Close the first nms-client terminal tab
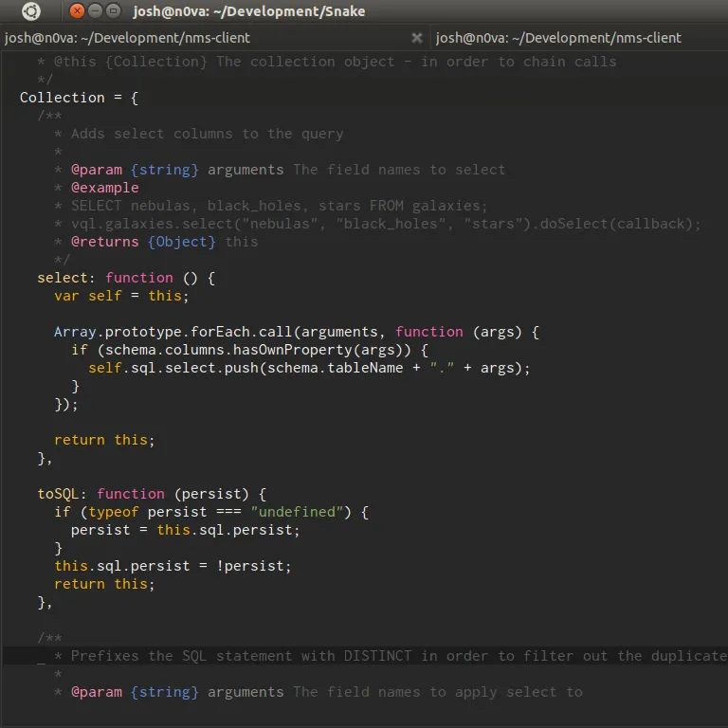Screen dimensions: 728x728 pyautogui.click(x=417, y=38)
